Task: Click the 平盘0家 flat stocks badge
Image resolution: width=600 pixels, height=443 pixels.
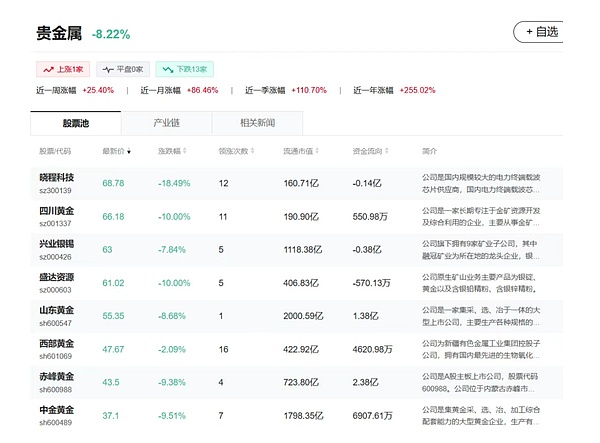Action: [x=124, y=69]
